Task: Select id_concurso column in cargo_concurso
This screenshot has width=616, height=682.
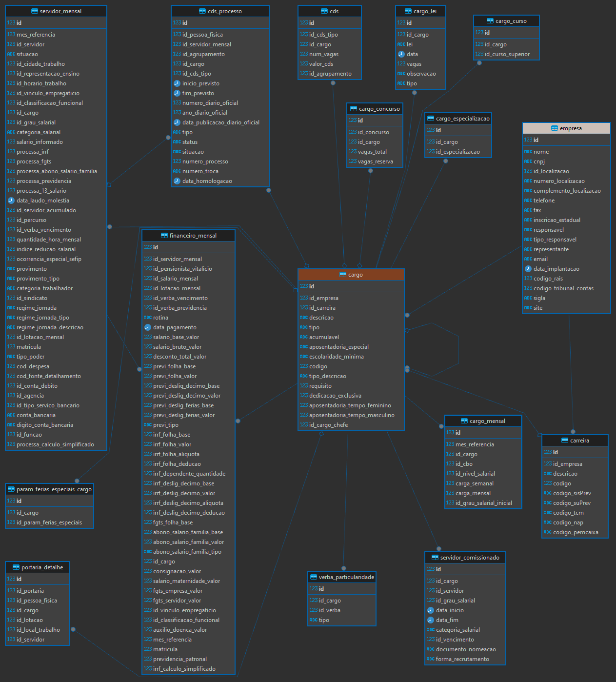Action: [375, 132]
